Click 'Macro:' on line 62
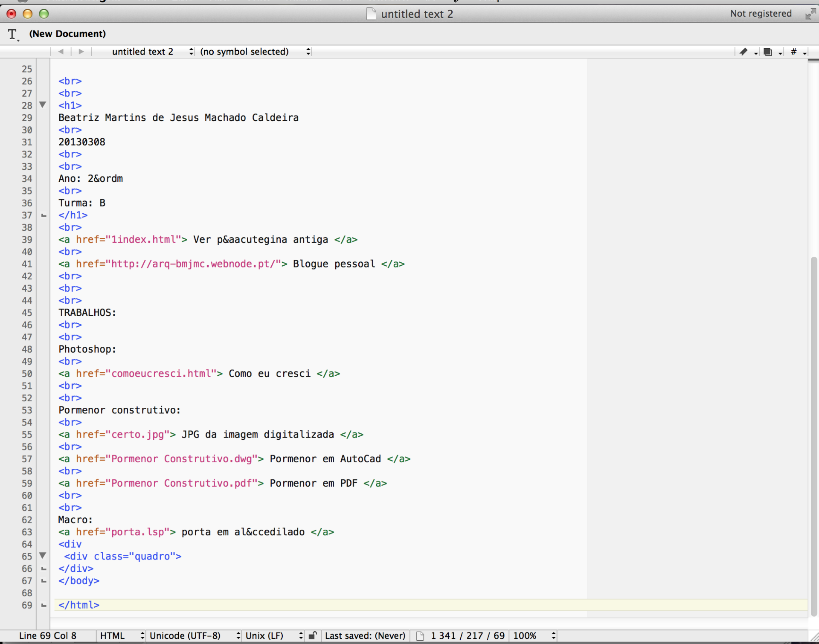819x644 pixels. 76,520
